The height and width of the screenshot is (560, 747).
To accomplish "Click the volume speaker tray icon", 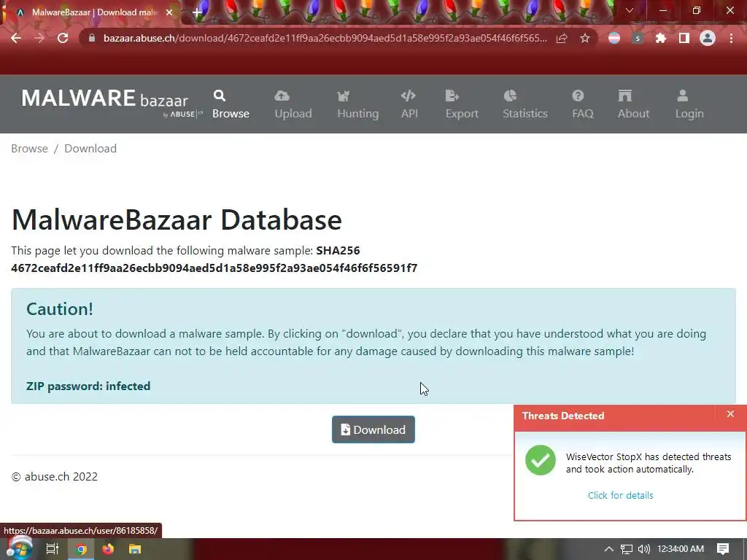I will (x=644, y=549).
